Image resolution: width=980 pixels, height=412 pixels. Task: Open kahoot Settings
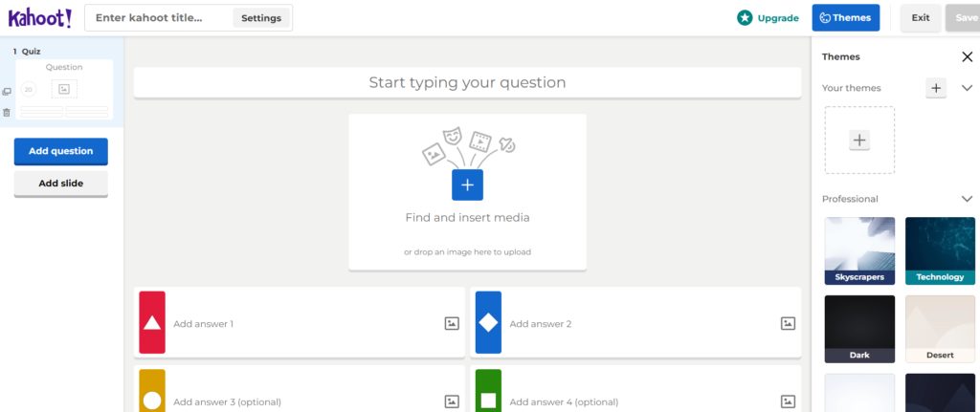point(261,18)
